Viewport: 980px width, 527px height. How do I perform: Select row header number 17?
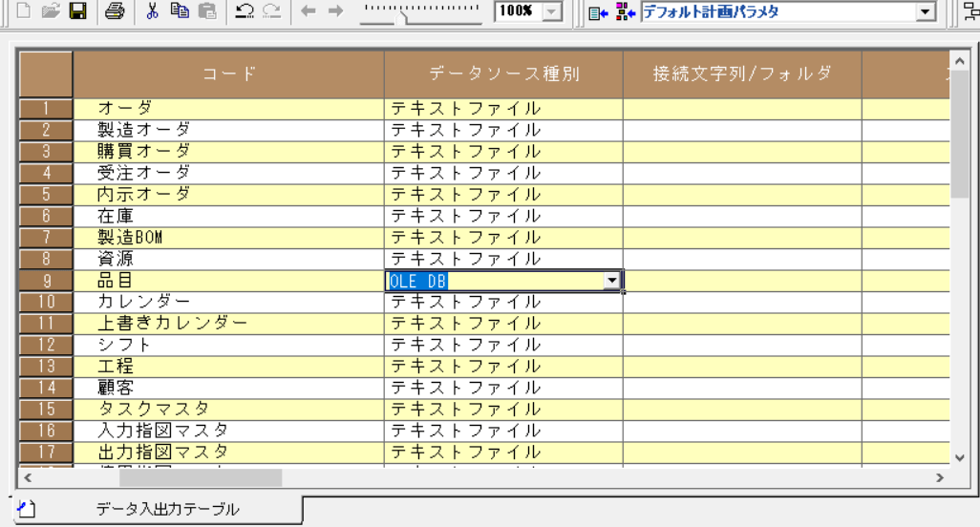pos(46,453)
